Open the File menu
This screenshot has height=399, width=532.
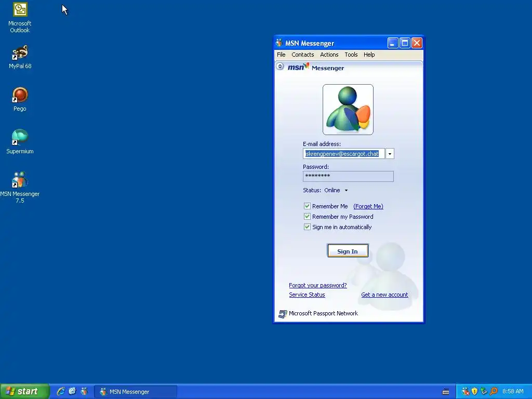[x=281, y=55]
